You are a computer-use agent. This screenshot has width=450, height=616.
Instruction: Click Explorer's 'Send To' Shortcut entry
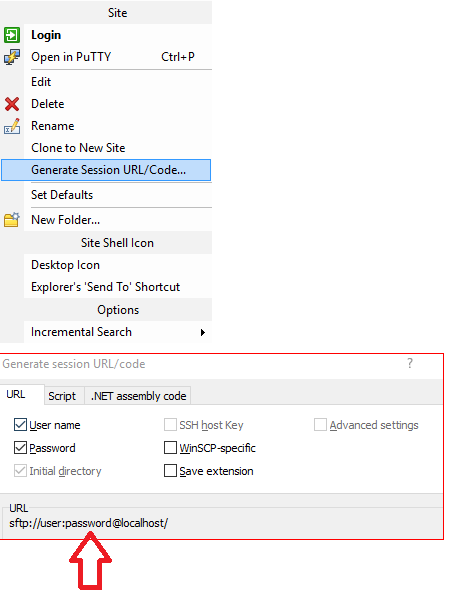pyautogui.click(x=105, y=287)
